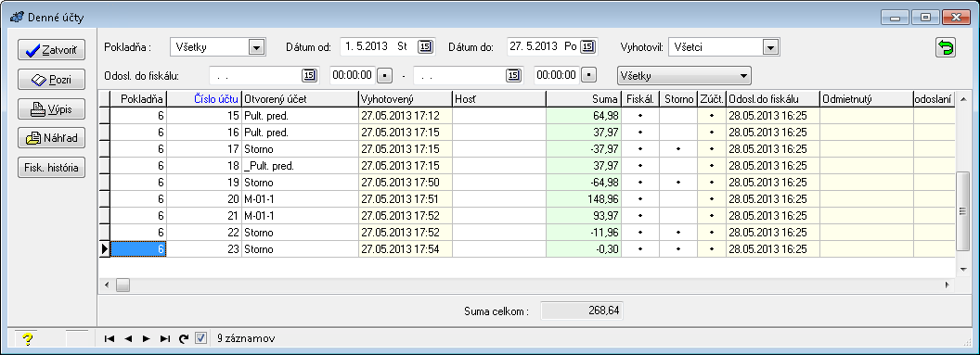This screenshot has height=355, width=980.
Task: Click the Zatvoriť button
Action: [x=51, y=51]
